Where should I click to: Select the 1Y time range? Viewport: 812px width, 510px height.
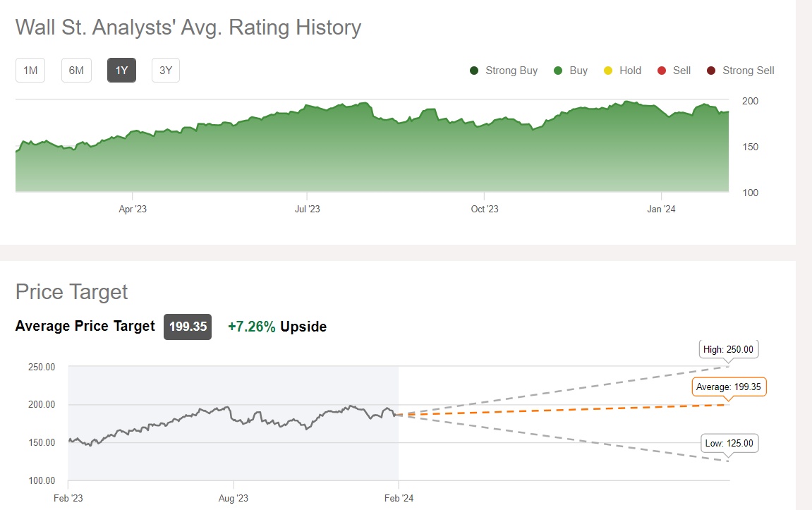121,71
